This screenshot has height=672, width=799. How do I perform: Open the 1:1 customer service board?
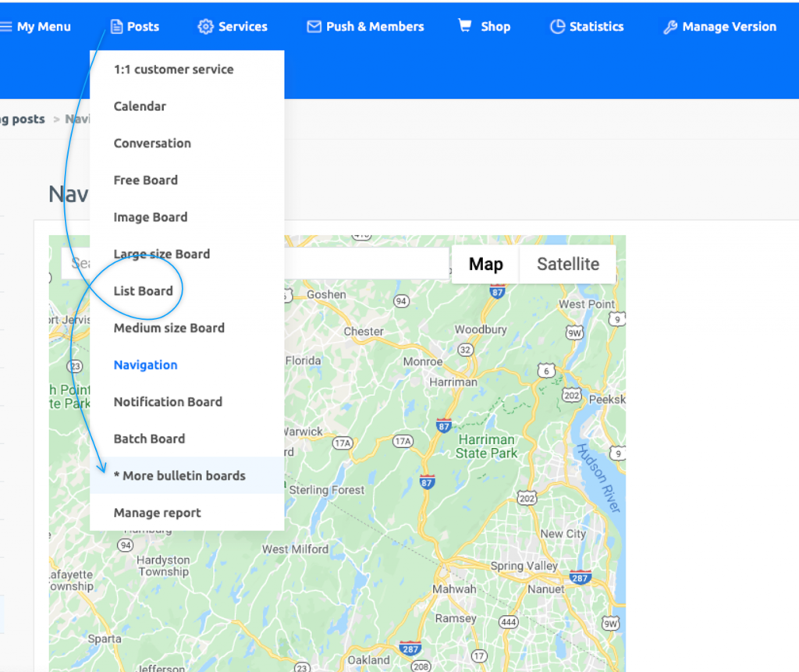(173, 69)
